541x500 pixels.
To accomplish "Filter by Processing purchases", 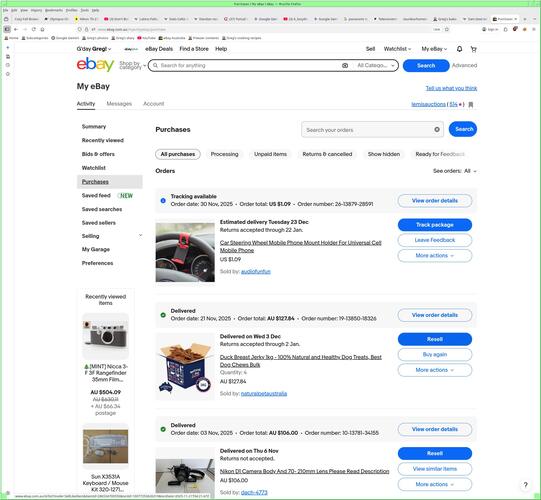I will click(x=224, y=154).
